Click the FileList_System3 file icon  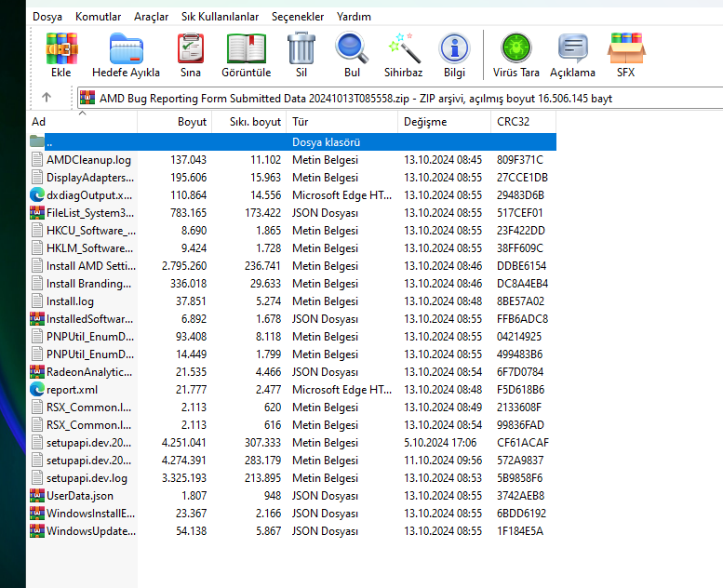coord(37,213)
